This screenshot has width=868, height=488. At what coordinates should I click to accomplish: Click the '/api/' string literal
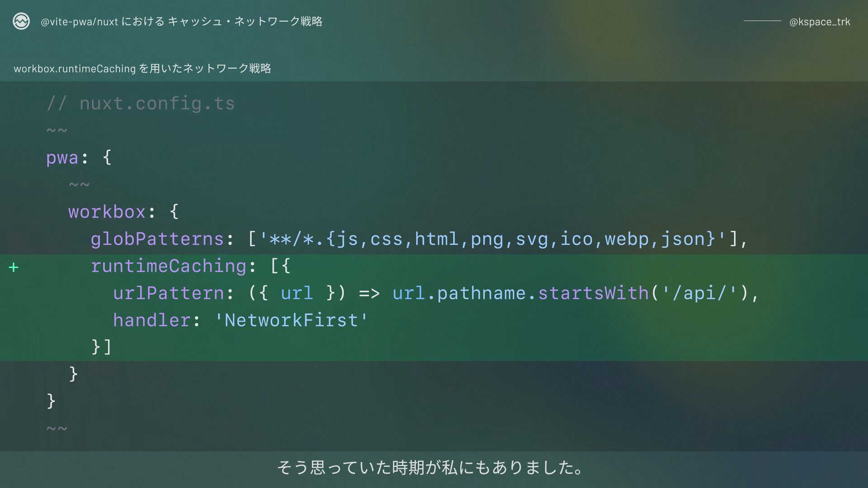click(x=699, y=293)
